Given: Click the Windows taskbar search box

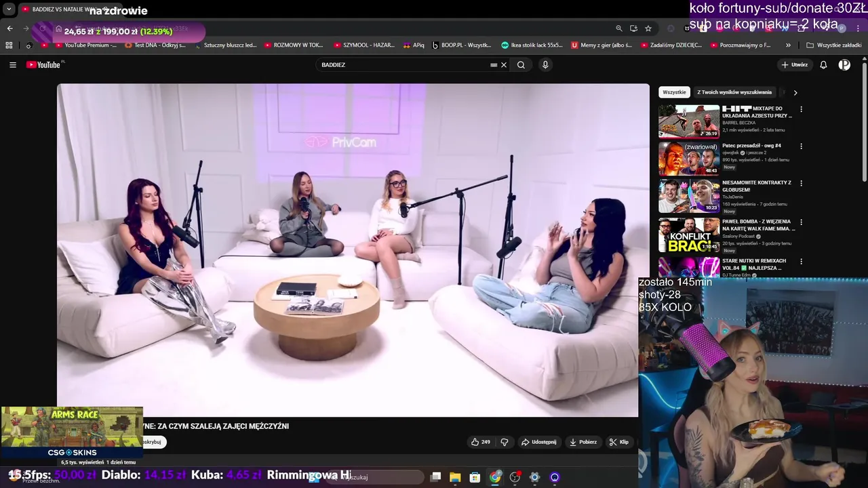Looking at the screenshot, I should (376, 477).
